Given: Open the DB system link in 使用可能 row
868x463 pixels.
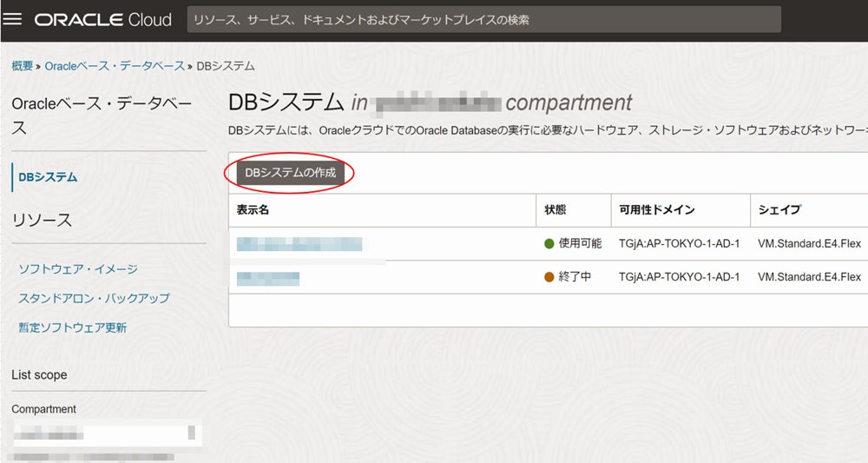Looking at the screenshot, I should click(x=299, y=244).
